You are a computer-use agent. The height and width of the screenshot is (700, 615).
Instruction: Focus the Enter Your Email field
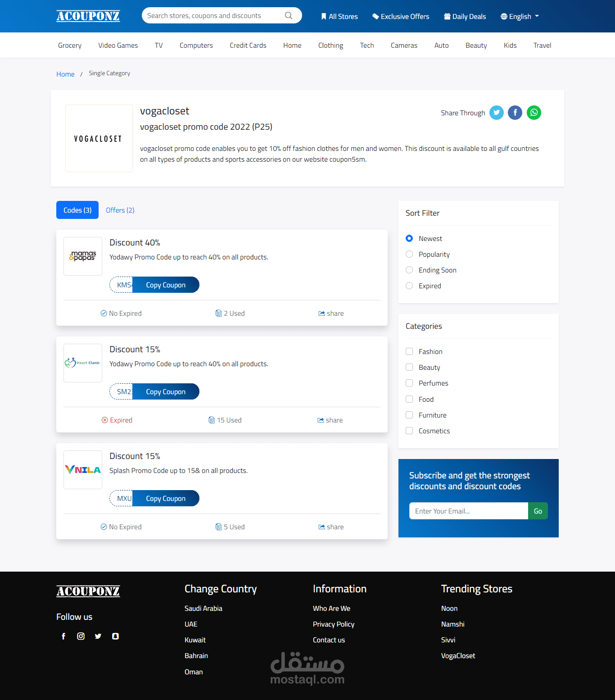(469, 511)
